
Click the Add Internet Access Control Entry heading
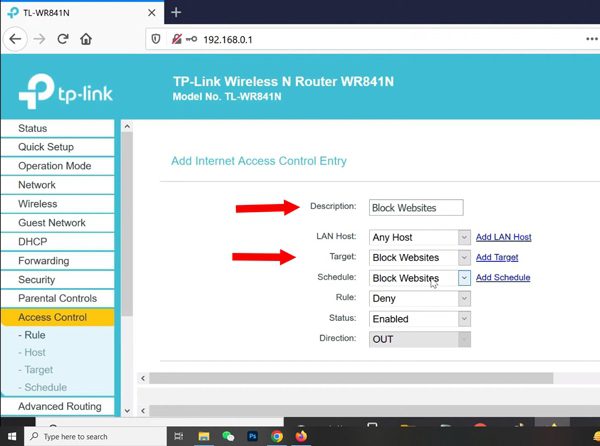(259, 161)
